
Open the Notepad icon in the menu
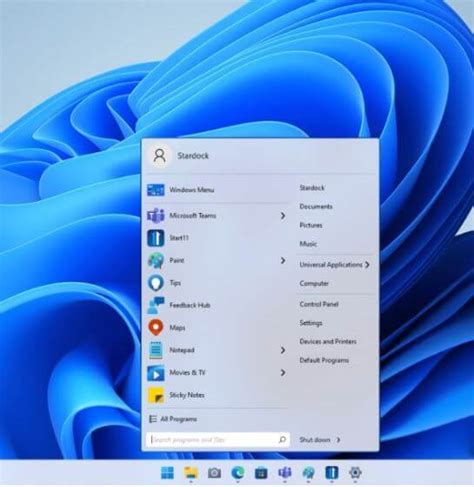tap(156, 350)
